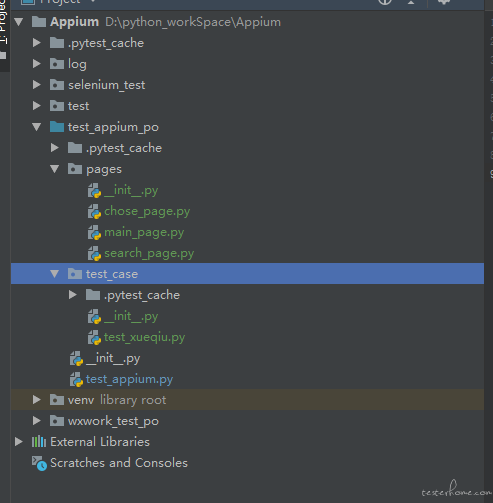Click the test_appium_po blue folder icon

pyautogui.click(x=57, y=127)
